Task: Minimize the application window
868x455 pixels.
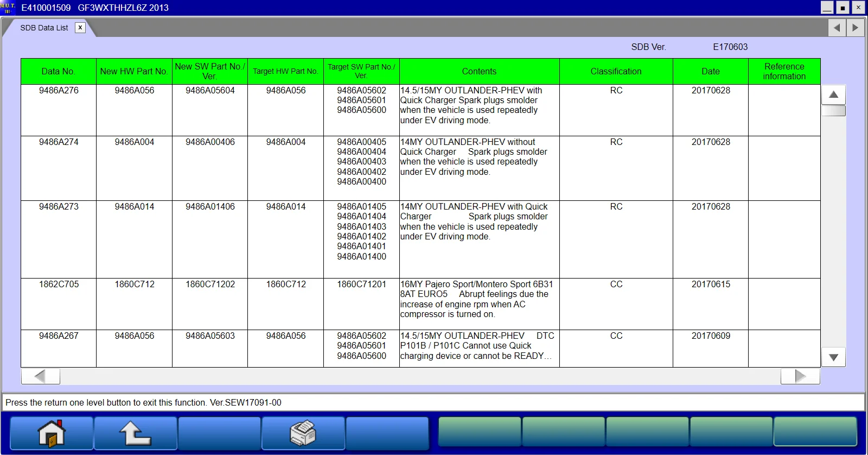Action: point(827,8)
